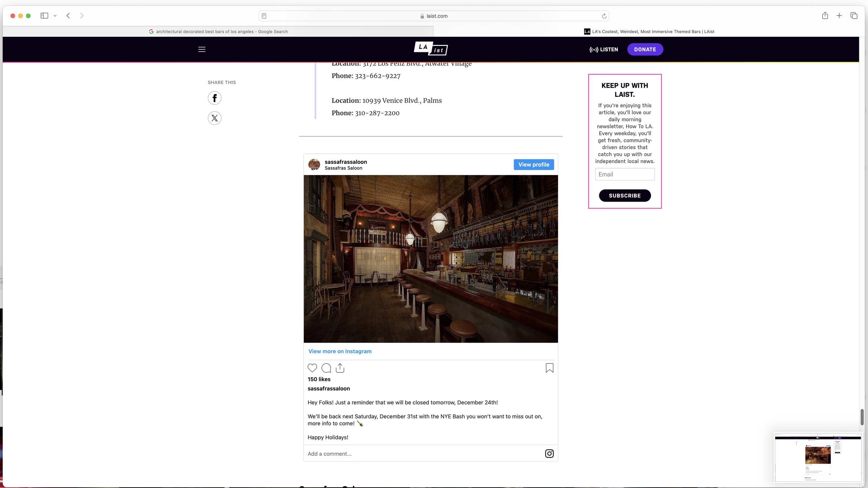
Task: Click the Instagram post share icon
Action: [340, 368]
